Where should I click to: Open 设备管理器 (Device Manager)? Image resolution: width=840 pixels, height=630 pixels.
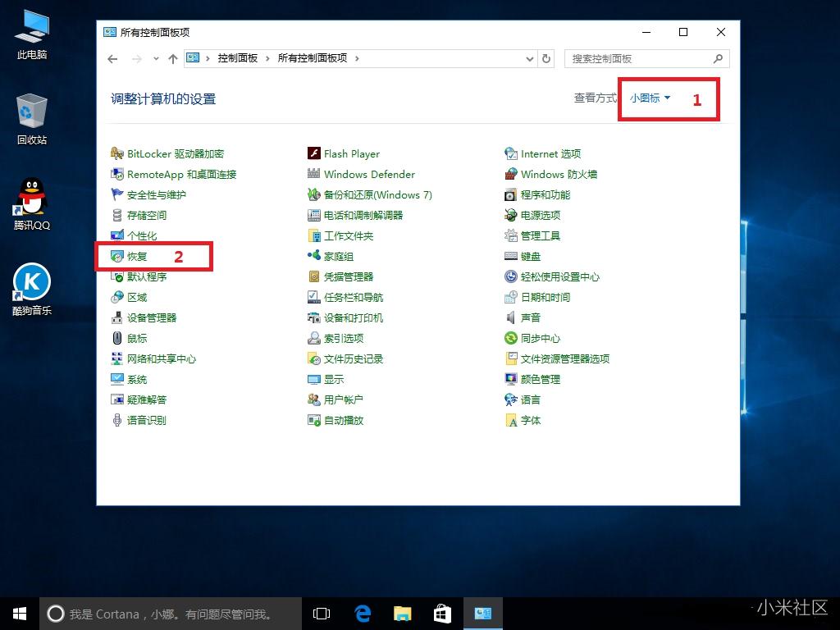152,317
